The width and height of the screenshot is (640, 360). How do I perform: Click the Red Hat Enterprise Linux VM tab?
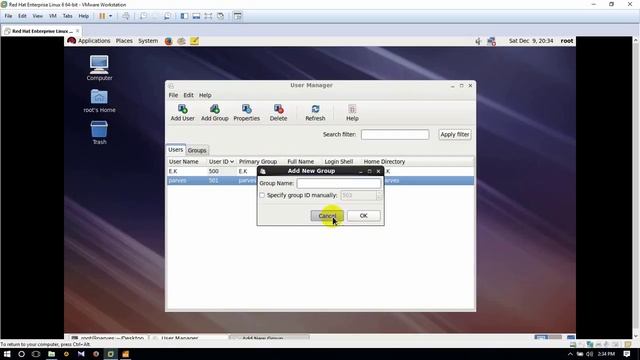point(41,31)
